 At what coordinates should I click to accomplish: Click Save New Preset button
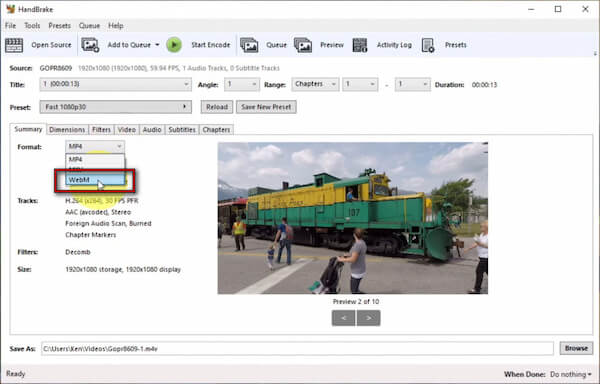click(x=266, y=107)
